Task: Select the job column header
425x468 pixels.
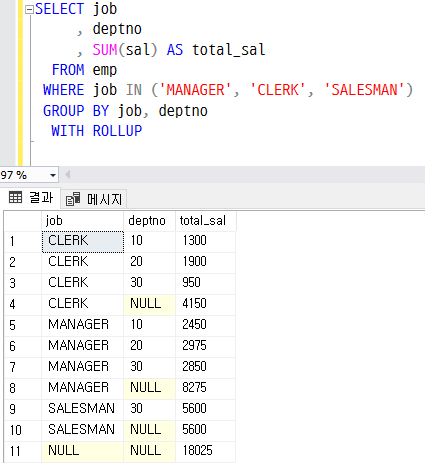Action: [82, 221]
